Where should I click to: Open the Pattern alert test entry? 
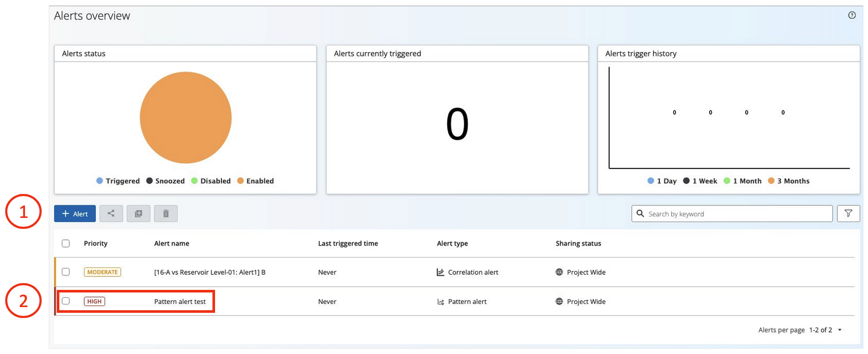click(x=180, y=302)
